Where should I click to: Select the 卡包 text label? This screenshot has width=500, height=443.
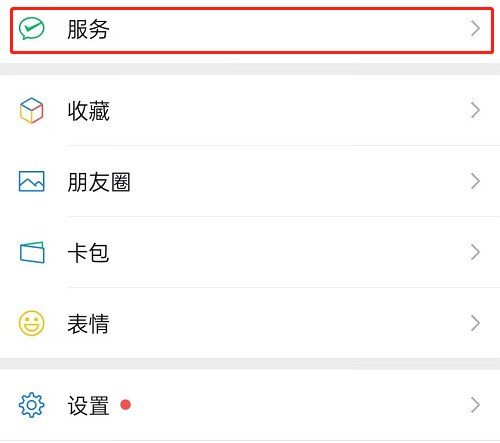point(88,253)
